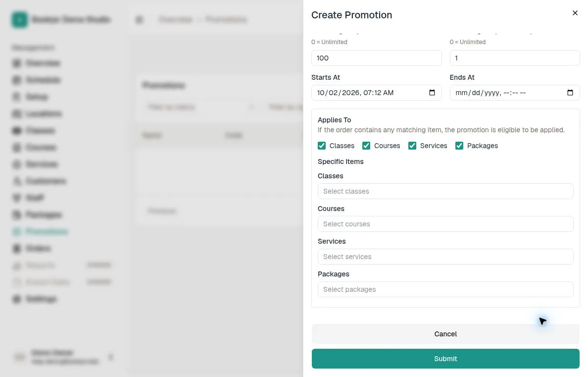Click the Classes label above Select classes
Screen dimensions: 588x377
[330, 176]
